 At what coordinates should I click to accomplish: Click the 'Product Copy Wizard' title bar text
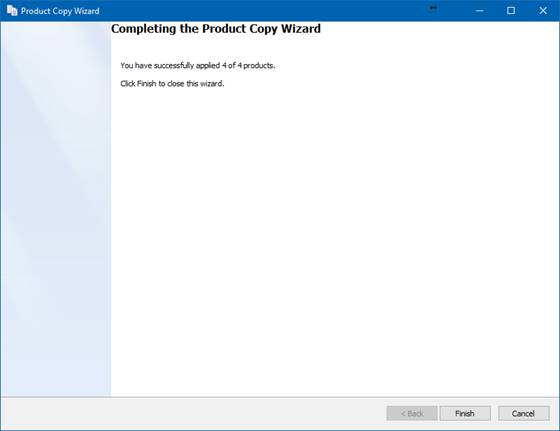click(x=60, y=11)
